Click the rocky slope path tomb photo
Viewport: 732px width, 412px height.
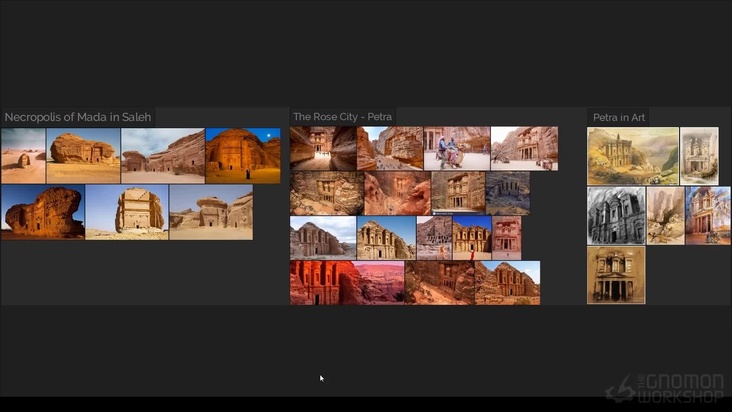click(x=440, y=283)
